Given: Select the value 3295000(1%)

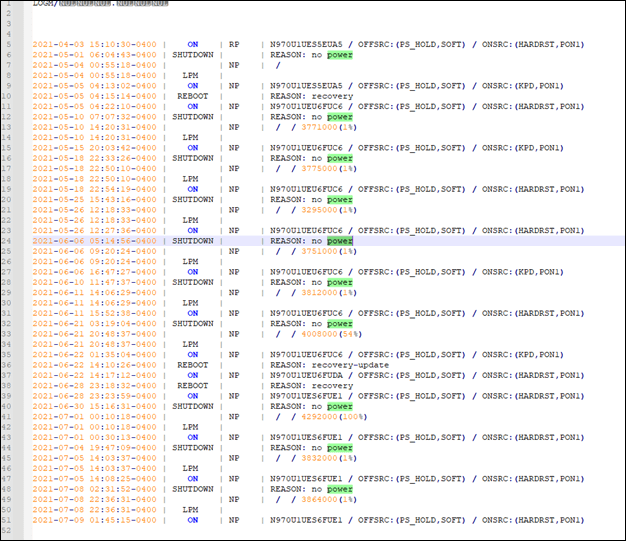Looking at the screenshot, I should pyautogui.click(x=329, y=210).
